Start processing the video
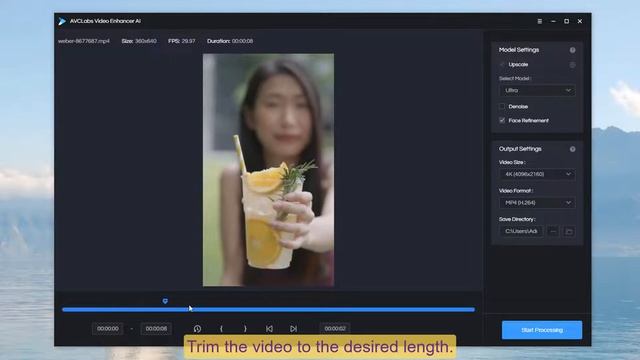The width and height of the screenshot is (640, 360). (x=542, y=330)
